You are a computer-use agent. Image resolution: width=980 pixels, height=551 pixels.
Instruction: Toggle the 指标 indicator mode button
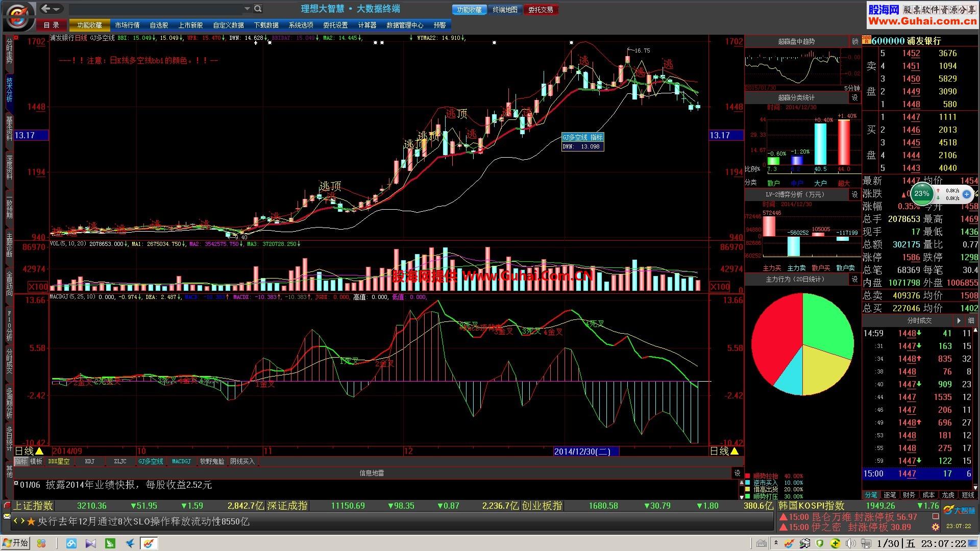tap(21, 461)
